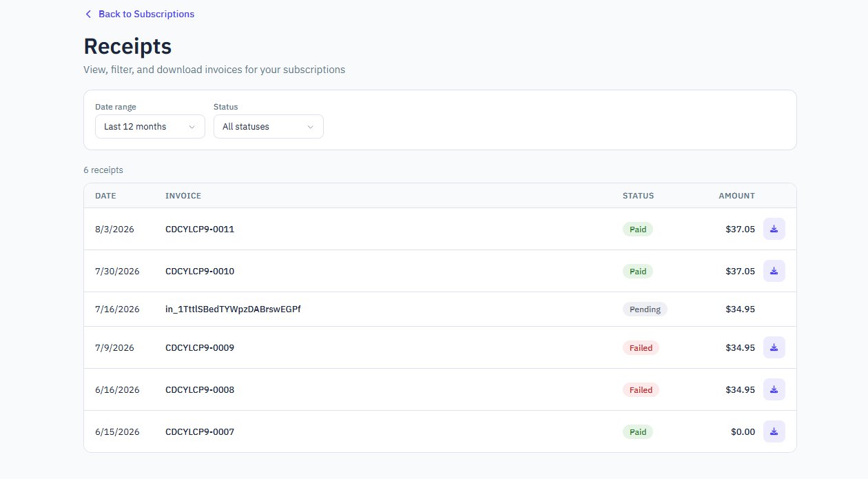Select invoice number CDCYLCP9-0011
Screen dimensions: 868x479
(x=200, y=229)
